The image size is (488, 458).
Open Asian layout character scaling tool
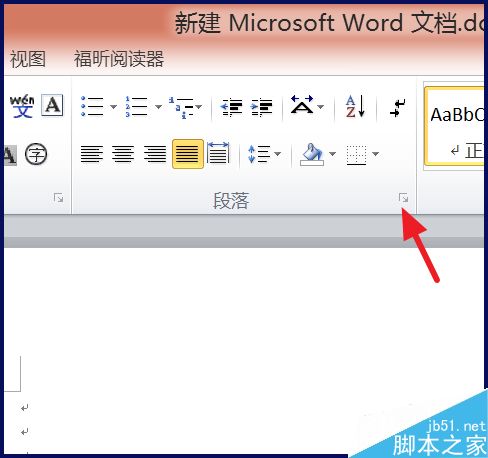coord(302,105)
